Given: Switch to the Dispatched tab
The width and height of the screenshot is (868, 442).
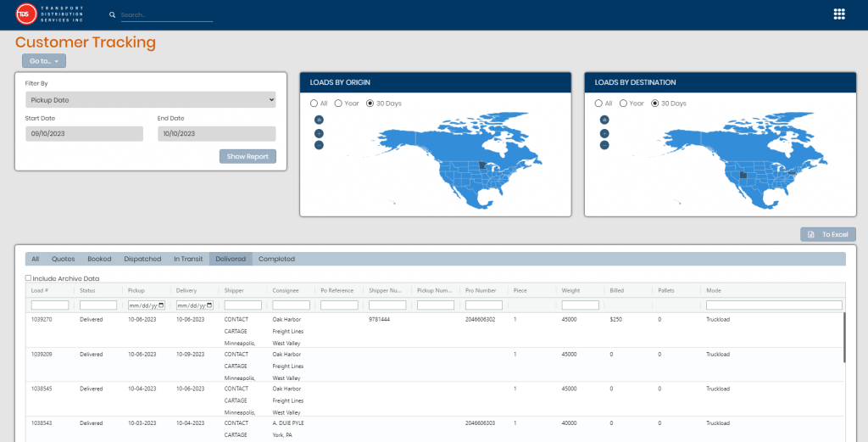Looking at the screenshot, I should 142,259.
